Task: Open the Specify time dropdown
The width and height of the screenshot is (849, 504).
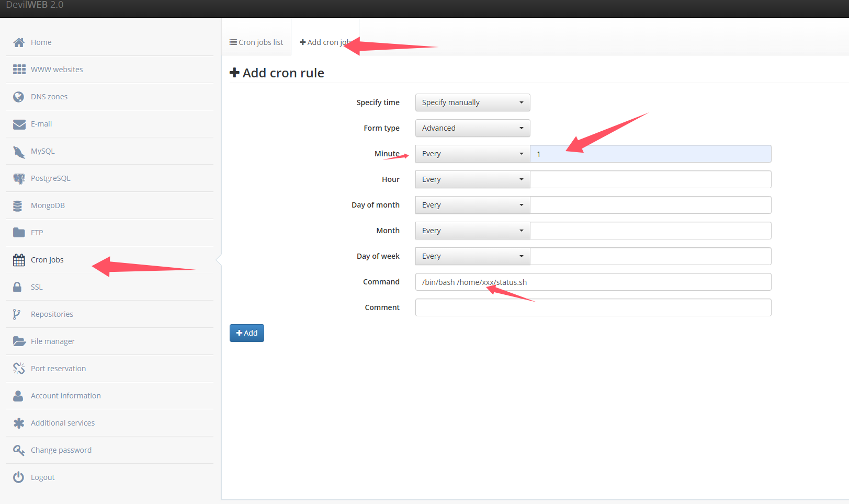Action: (x=472, y=102)
